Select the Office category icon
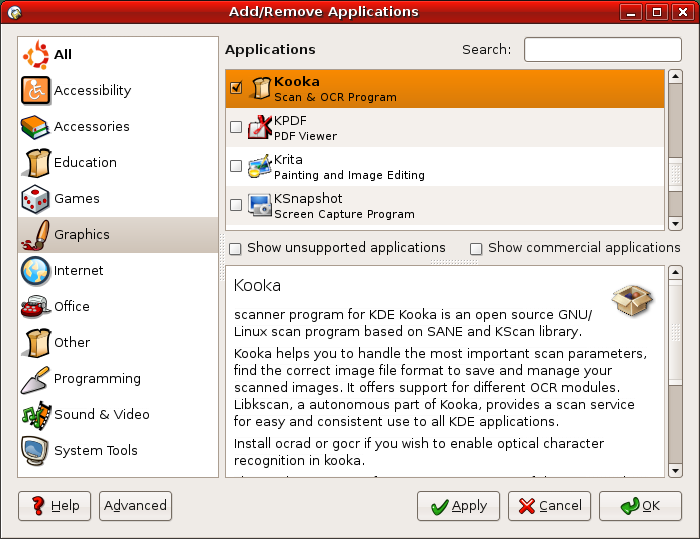Viewport: 700px width, 539px height. pyautogui.click(x=36, y=307)
